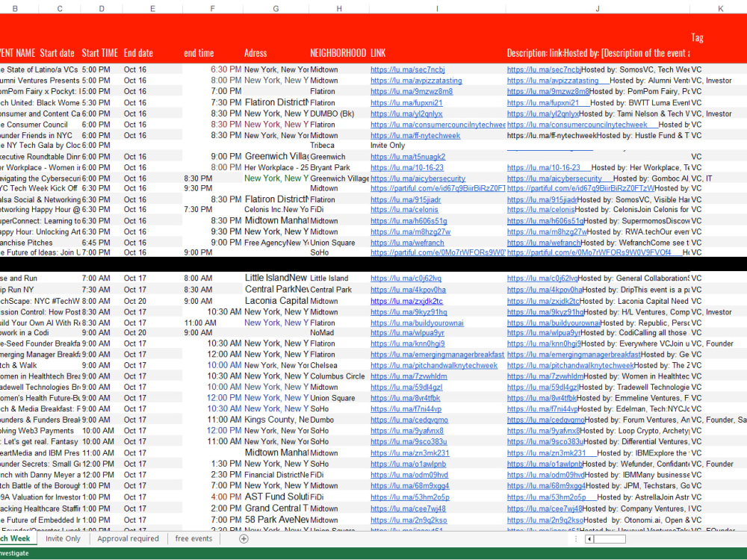Select the 6:45 PM start time cell
Image resolution: width=747 pixels, height=560 pixels.
(96, 243)
